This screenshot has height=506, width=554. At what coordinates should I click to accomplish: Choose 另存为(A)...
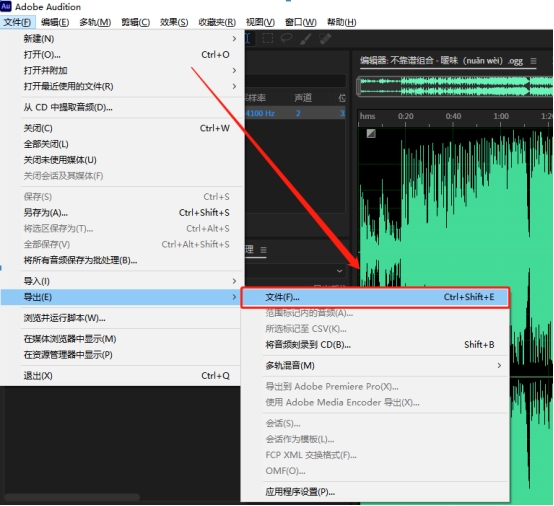[122, 212]
